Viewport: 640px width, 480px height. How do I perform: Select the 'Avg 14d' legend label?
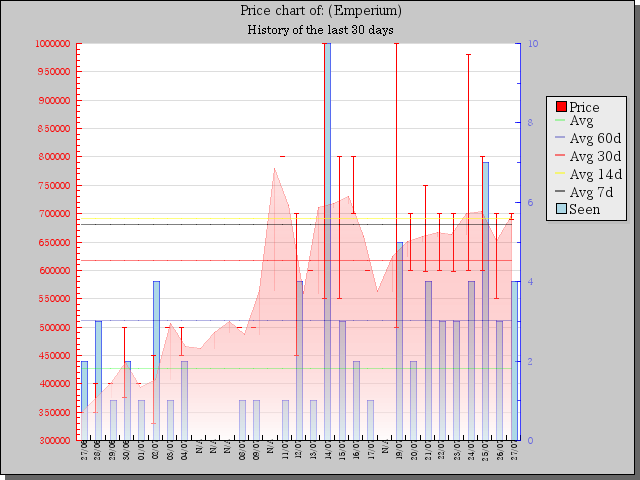596,174
